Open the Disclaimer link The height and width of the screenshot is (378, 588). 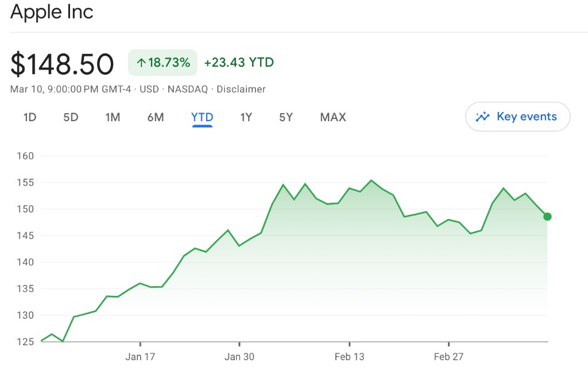pyautogui.click(x=241, y=89)
